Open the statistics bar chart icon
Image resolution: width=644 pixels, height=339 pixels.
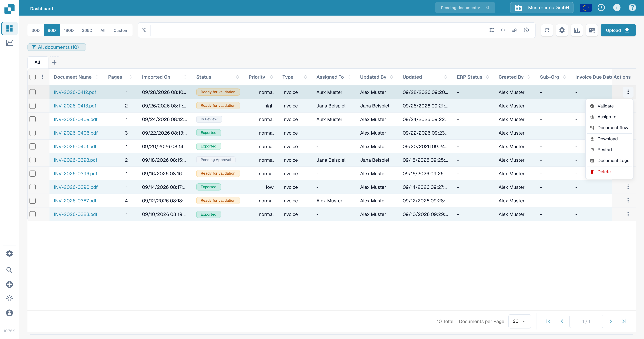577,30
